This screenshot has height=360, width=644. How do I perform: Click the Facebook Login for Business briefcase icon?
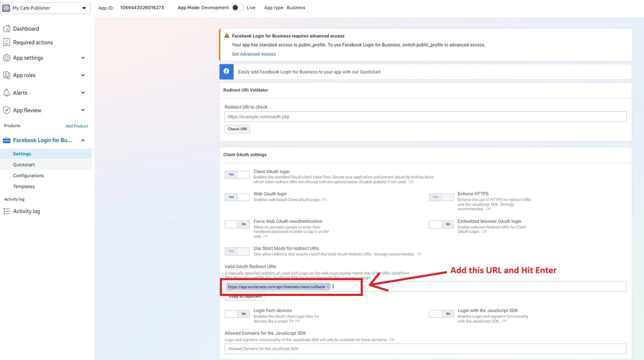click(x=6, y=140)
